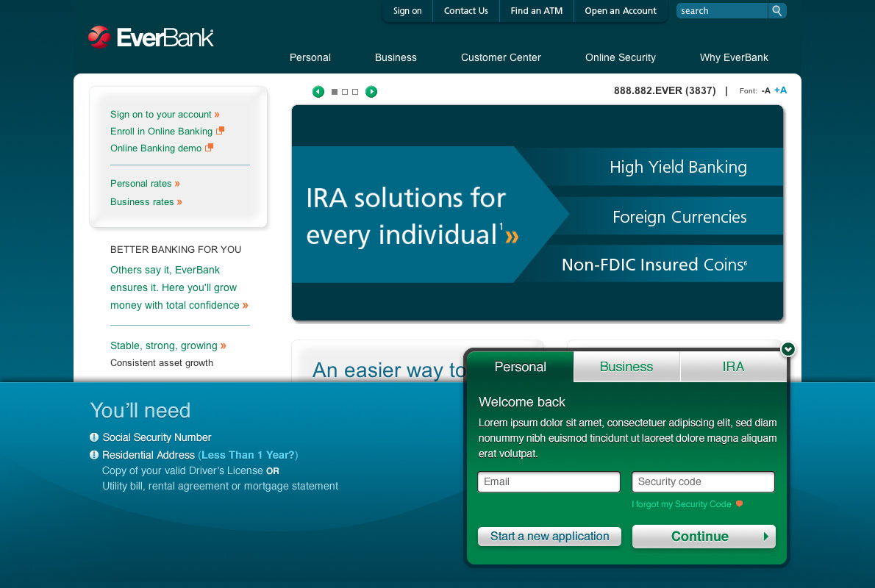Click the search magnifier icon
Image resolution: width=875 pixels, height=588 pixels.
pos(776,10)
